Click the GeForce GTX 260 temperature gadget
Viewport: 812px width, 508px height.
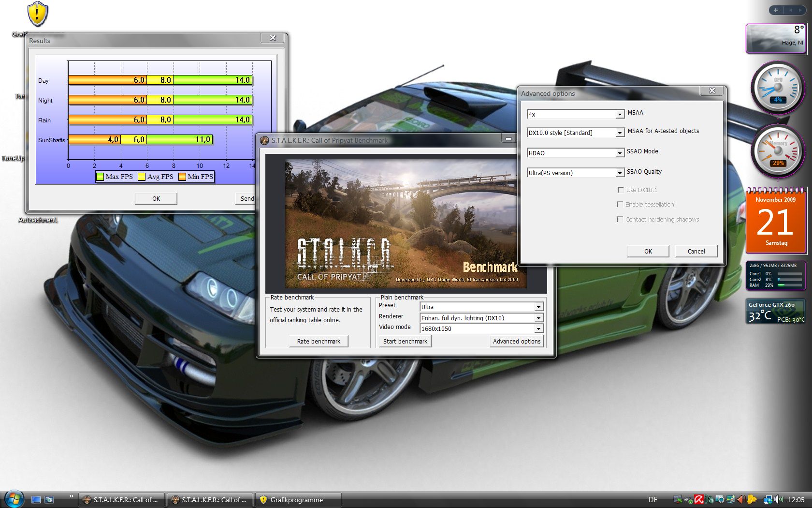click(776, 311)
